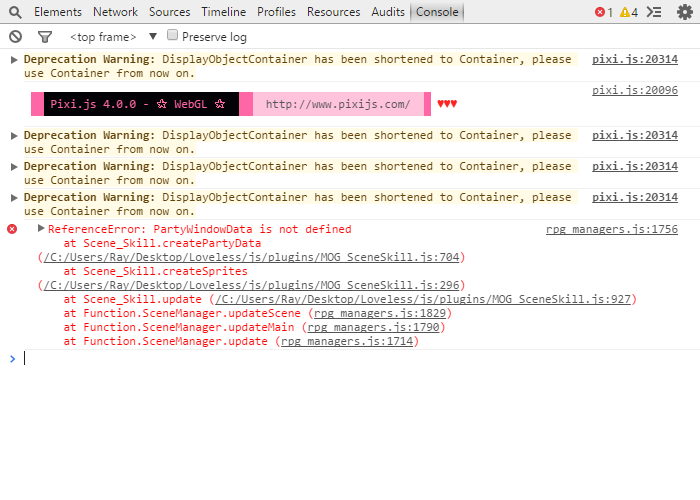
Task: Toggle the console filter funnel icon
Action: click(45, 37)
